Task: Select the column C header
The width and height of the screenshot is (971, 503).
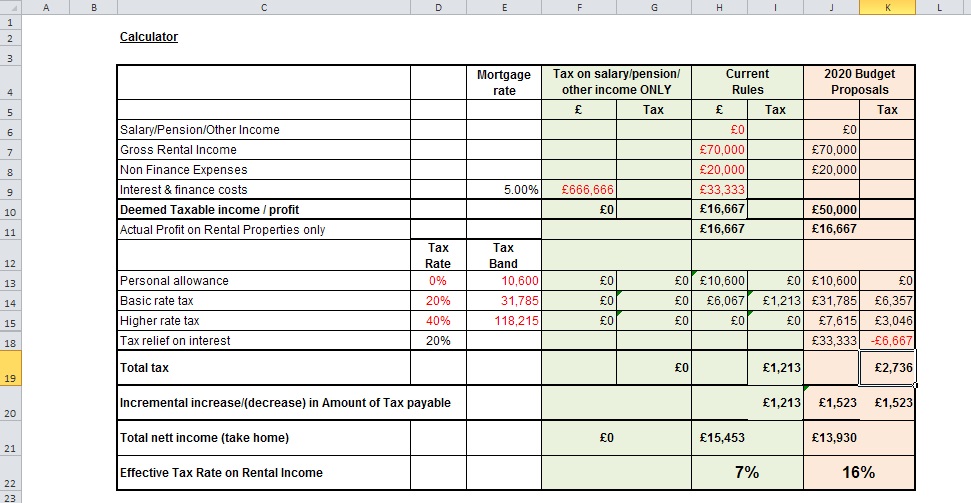Action: point(264,7)
